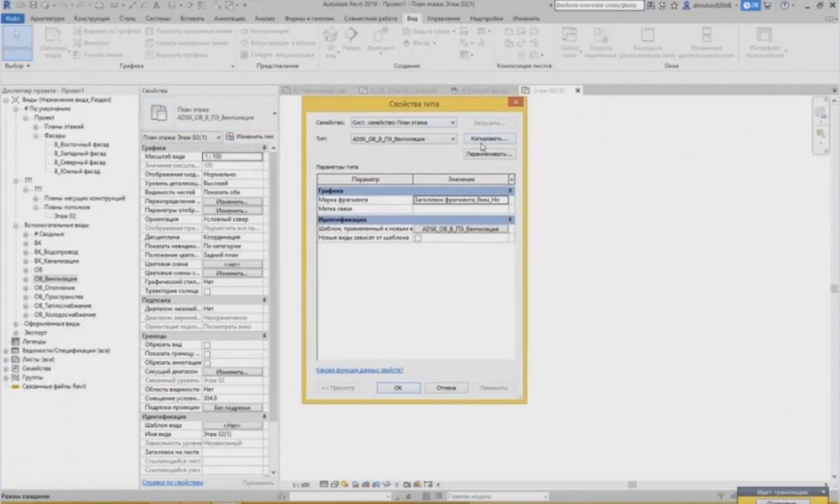Open the help question mark icon

784,5
